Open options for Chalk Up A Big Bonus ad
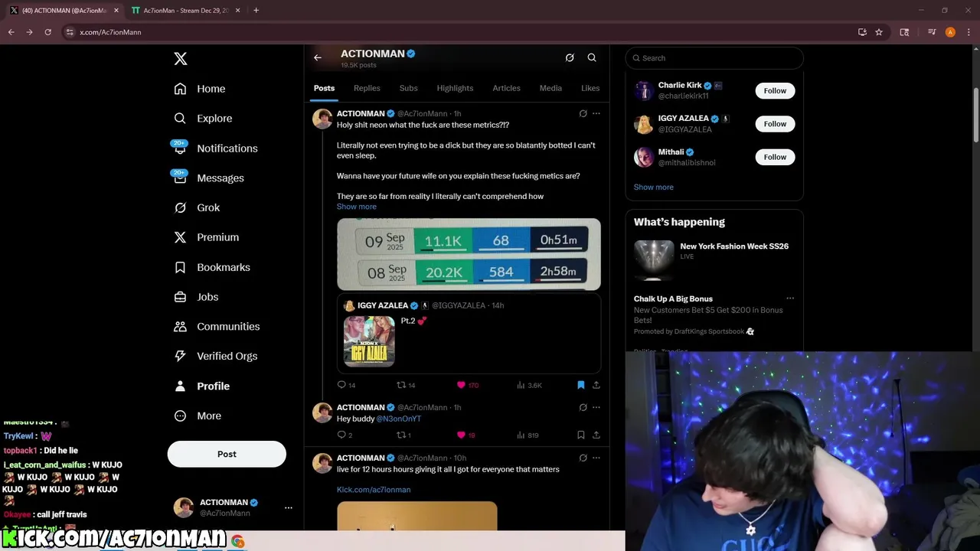Screen dimensions: 980x551 [790, 298]
